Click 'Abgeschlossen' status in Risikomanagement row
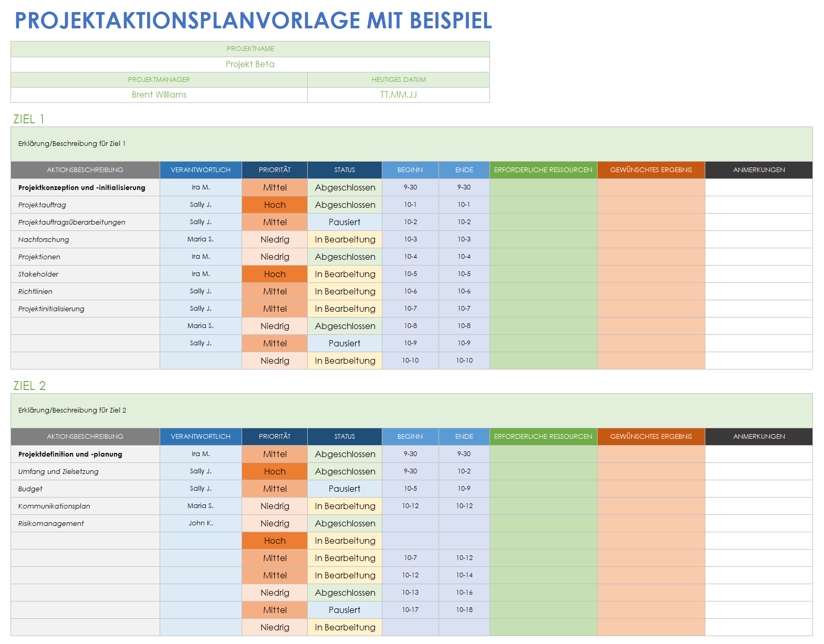 pos(345,523)
